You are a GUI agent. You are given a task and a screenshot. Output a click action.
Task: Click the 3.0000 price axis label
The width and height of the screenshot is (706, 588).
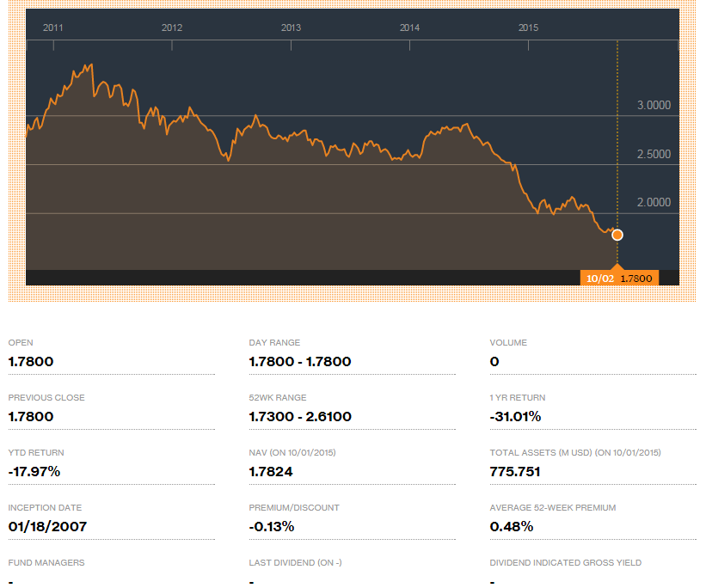[654, 106]
